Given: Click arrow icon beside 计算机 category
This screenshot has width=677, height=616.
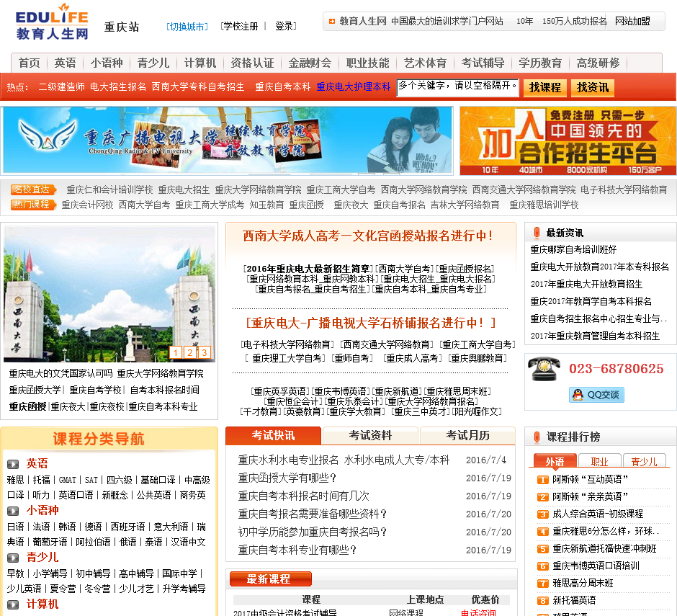Looking at the screenshot, I should coord(13,604).
